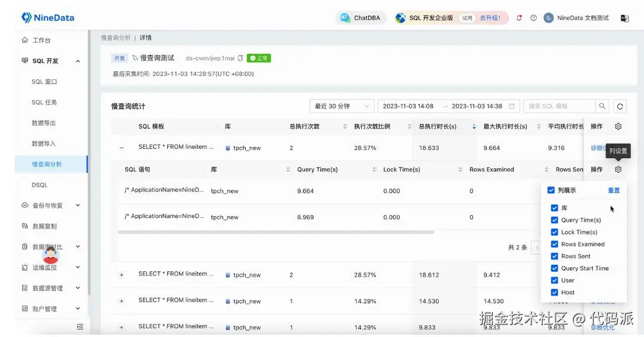Open 数据导入 menu item
The width and height of the screenshot is (644, 337).
43,143
